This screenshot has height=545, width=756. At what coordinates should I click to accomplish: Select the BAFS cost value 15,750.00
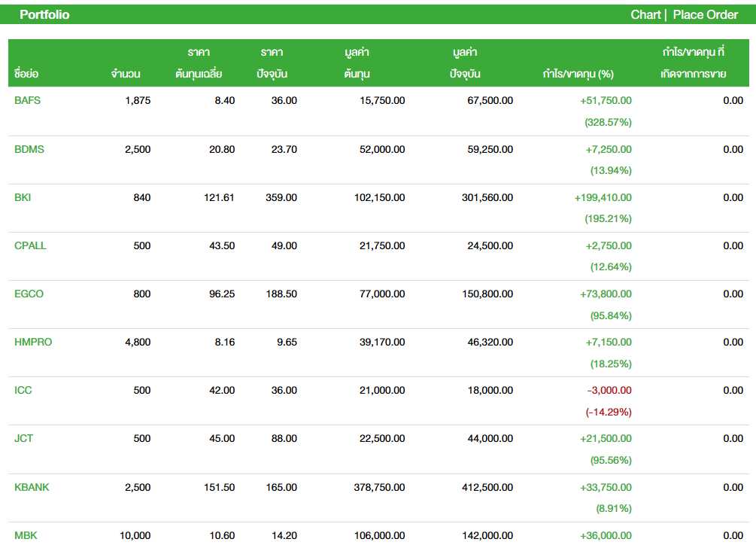tap(382, 100)
